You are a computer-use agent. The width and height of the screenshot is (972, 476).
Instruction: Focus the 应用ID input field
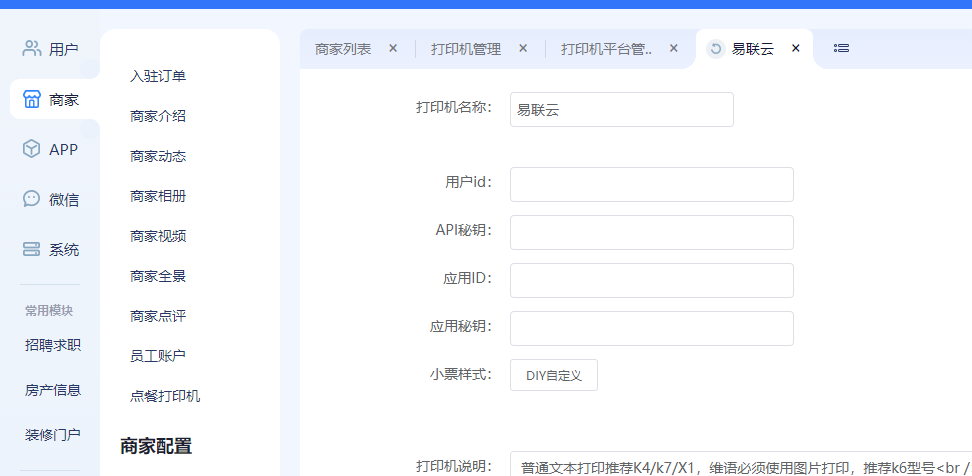coord(652,280)
